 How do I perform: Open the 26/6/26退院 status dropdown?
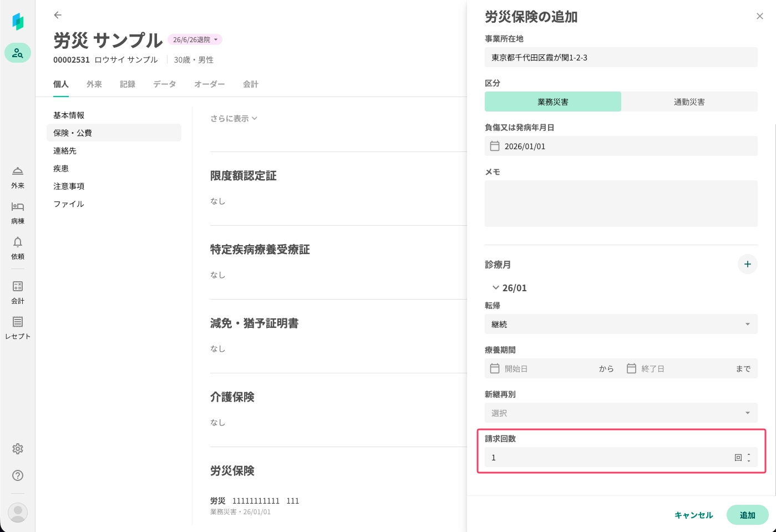(x=195, y=39)
